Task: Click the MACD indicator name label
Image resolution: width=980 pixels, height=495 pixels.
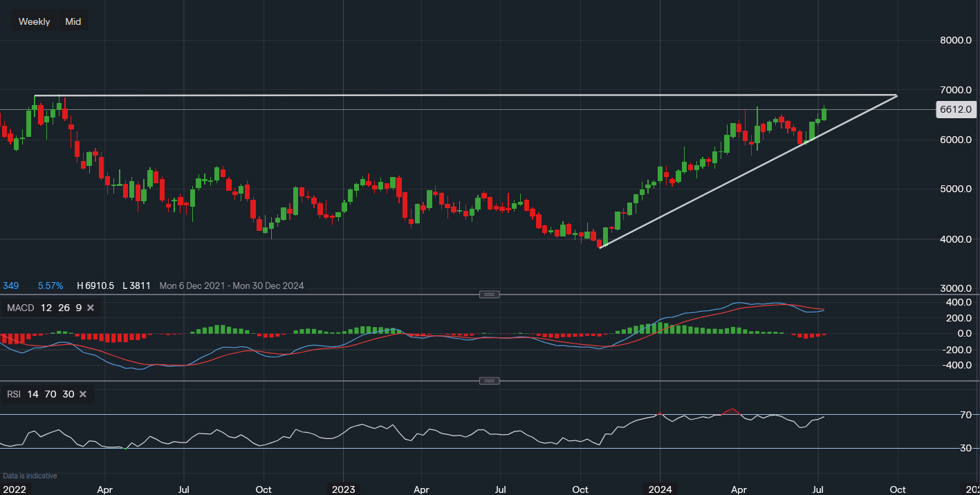Action: (20, 308)
